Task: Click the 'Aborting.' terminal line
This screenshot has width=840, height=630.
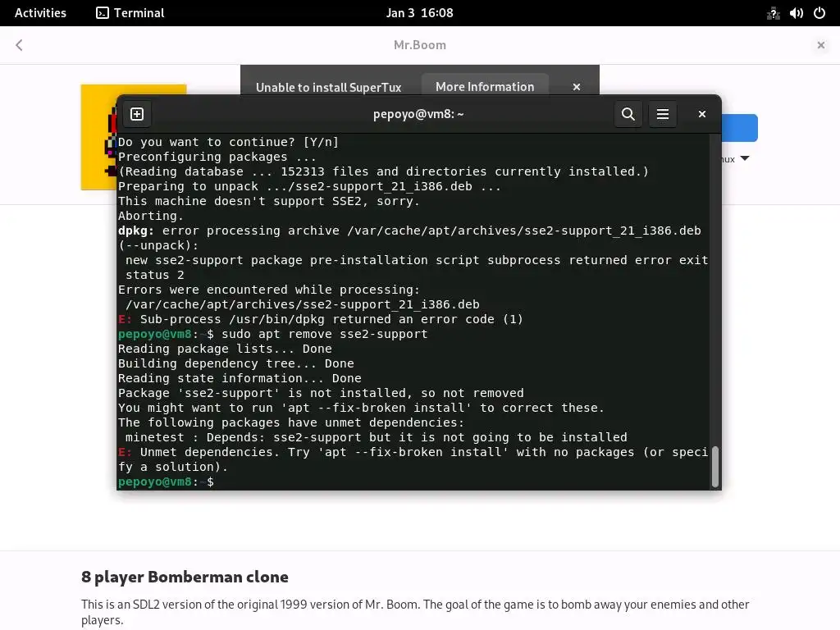Action: pyautogui.click(x=151, y=216)
